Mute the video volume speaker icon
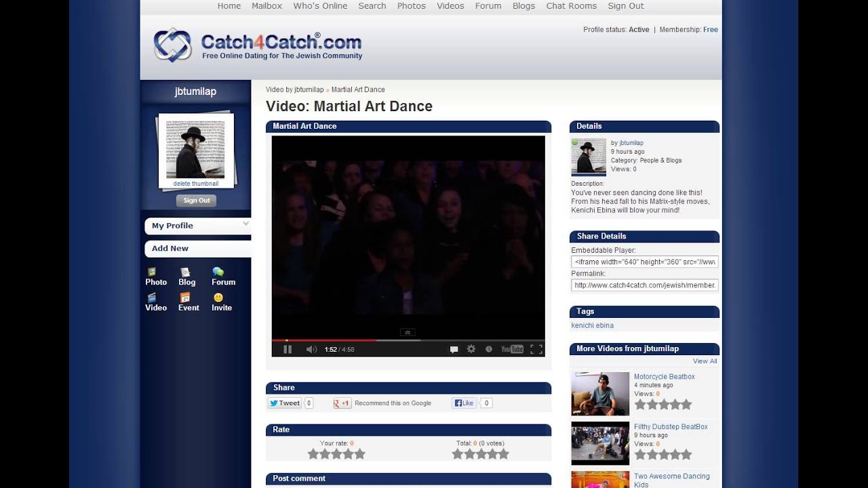 tap(311, 349)
